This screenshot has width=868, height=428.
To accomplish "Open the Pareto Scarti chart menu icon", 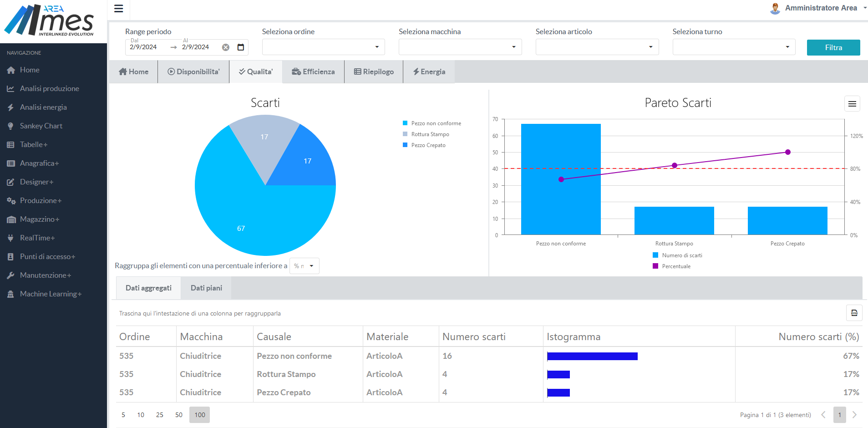I will pyautogui.click(x=853, y=104).
